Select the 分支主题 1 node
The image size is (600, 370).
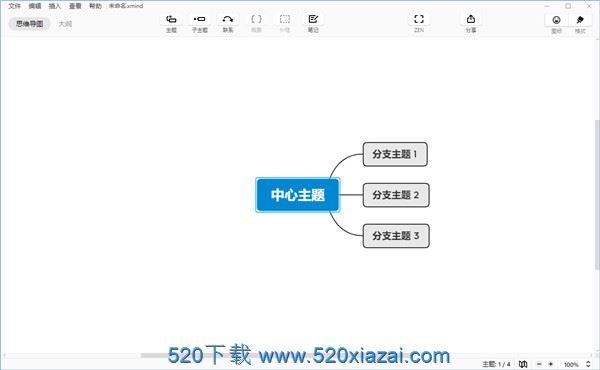click(x=395, y=154)
